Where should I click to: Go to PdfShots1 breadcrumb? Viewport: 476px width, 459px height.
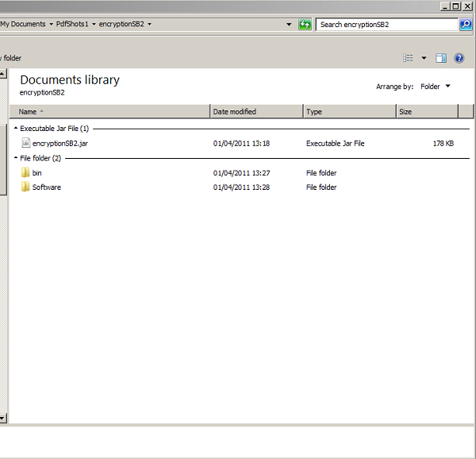point(72,24)
